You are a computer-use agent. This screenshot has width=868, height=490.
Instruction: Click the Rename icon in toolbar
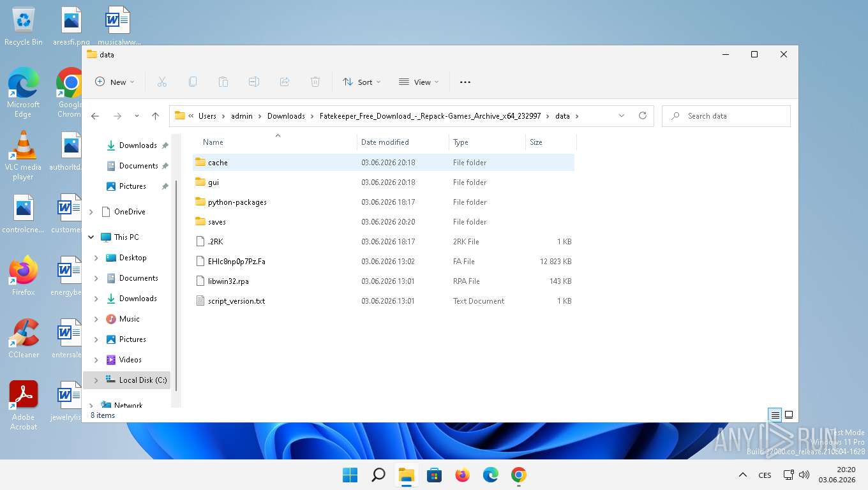tap(254, 82)
